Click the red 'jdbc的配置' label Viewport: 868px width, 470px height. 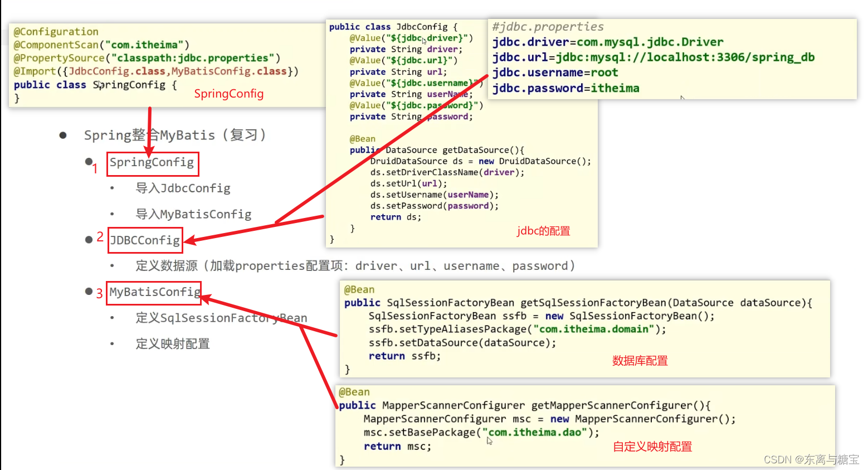click(x=543, y=231)
